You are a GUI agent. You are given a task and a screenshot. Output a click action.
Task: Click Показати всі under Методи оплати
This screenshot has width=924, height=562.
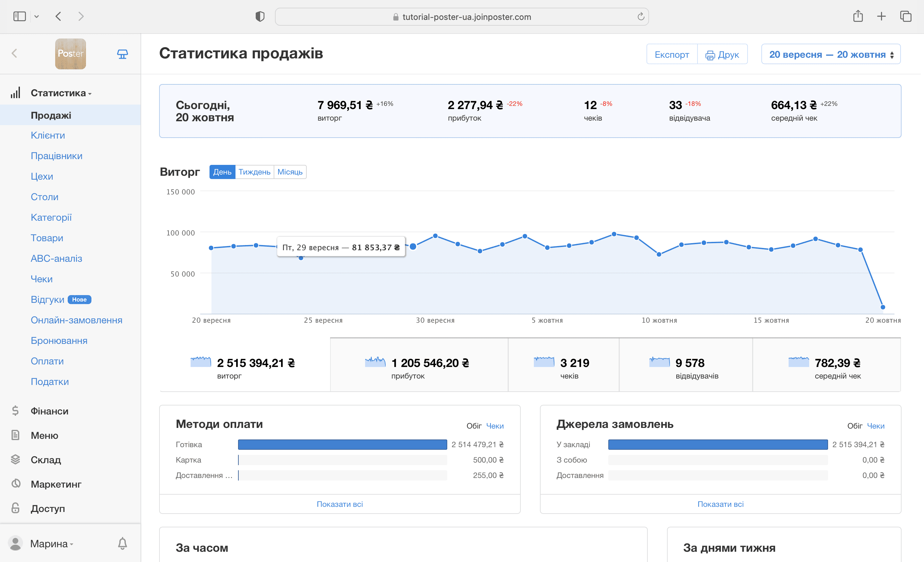[340, 504]
